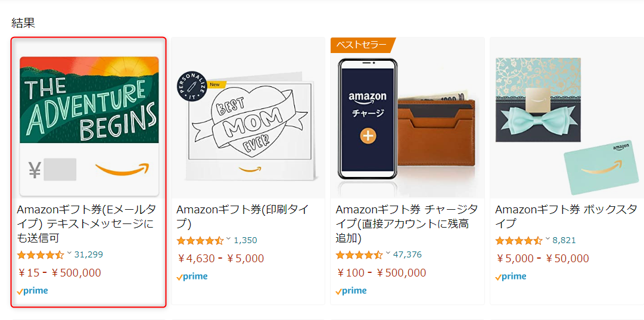The image size is (644, 320).
Task: Open Amazonギフト券 ボックスタイプ title link
Action: tap(566, 216)
